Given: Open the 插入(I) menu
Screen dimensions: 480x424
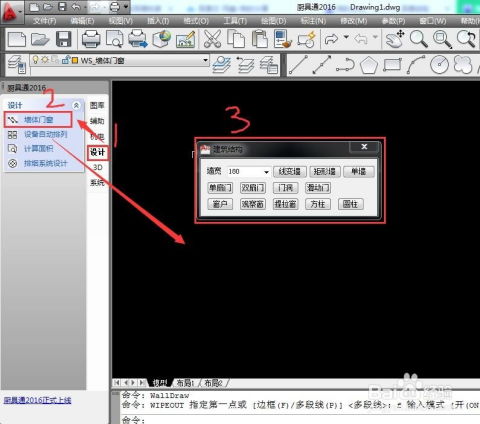Looking at the screenshot, I should [158, 21].
